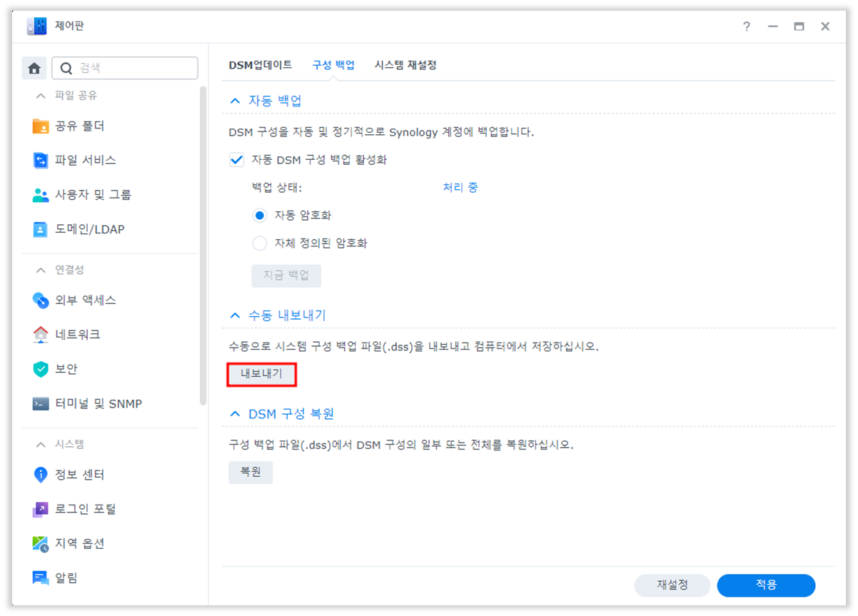Open 공유 폴더 text in sidebar

pyautogui.click(x=80, y=126)
